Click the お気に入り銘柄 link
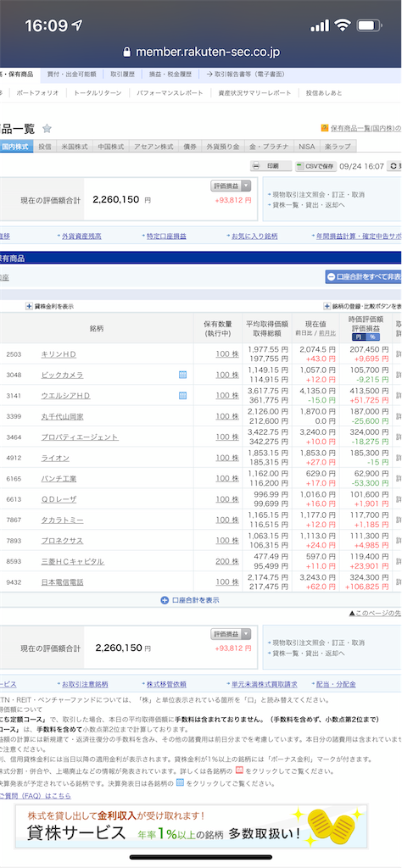 coord(254,236)
